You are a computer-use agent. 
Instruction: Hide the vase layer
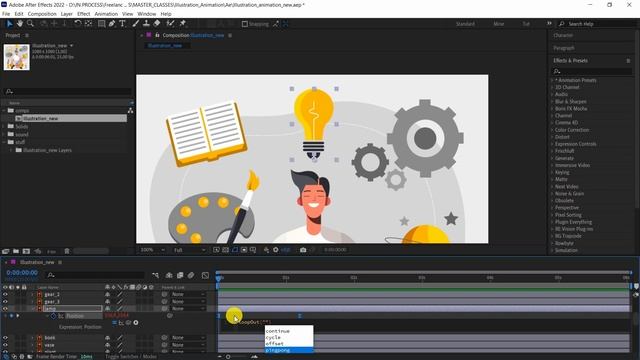click(5, 345)
